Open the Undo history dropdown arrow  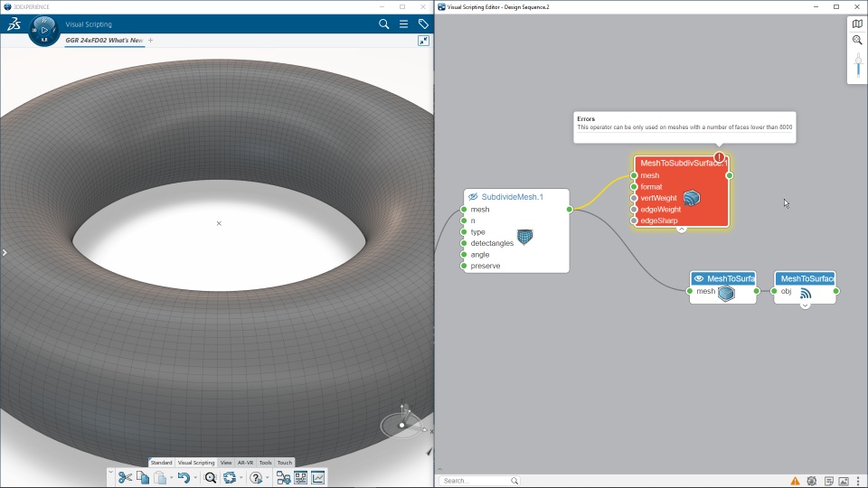click(x=195, y=477)
